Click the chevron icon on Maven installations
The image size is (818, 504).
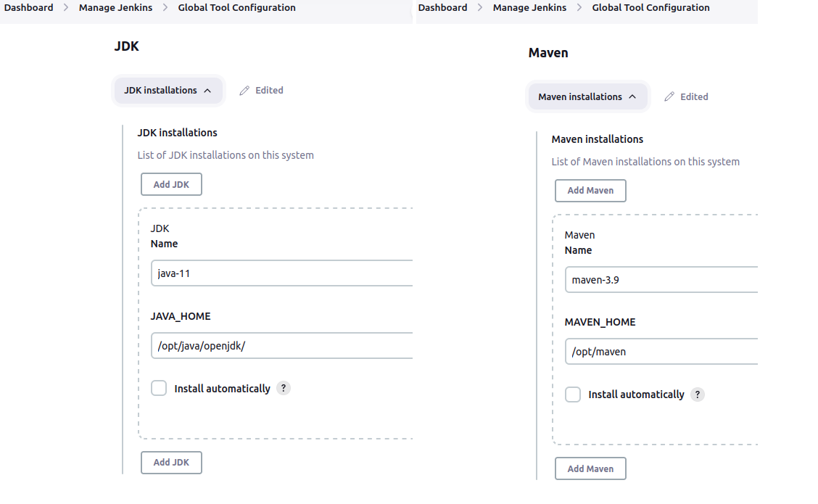point(632,96)
